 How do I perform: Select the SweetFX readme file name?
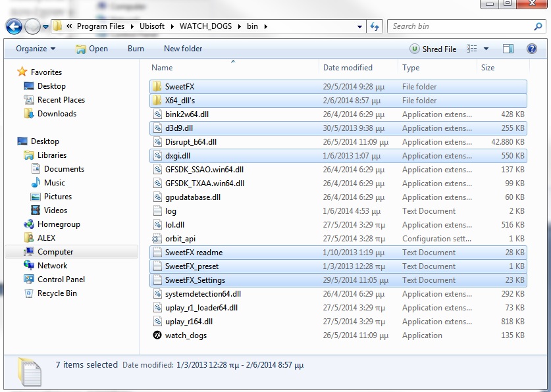(x=194, y=253)
